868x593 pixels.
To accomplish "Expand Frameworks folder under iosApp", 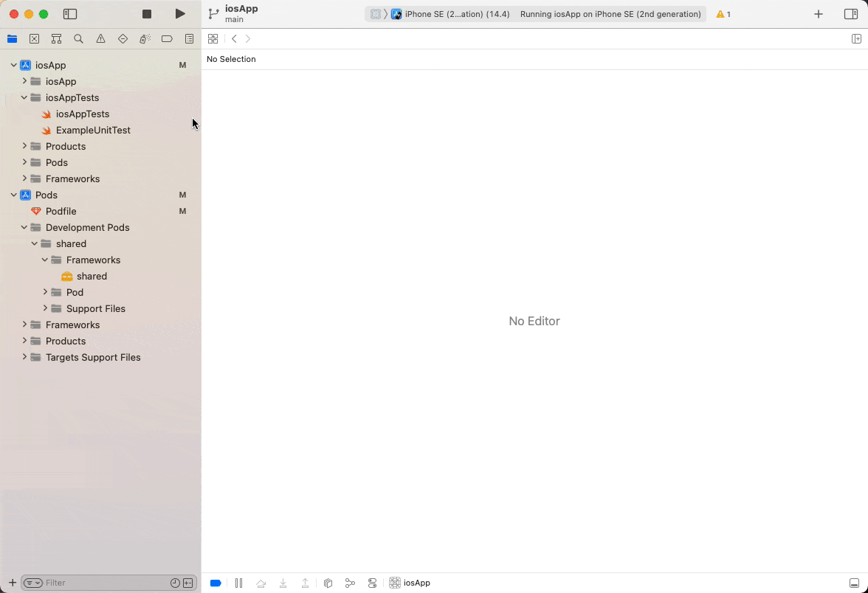I will 24,178.
